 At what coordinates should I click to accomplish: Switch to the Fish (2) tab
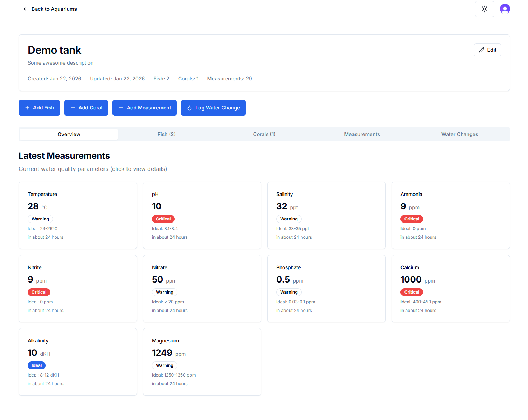pyautogui.click(x=167, y=134)
